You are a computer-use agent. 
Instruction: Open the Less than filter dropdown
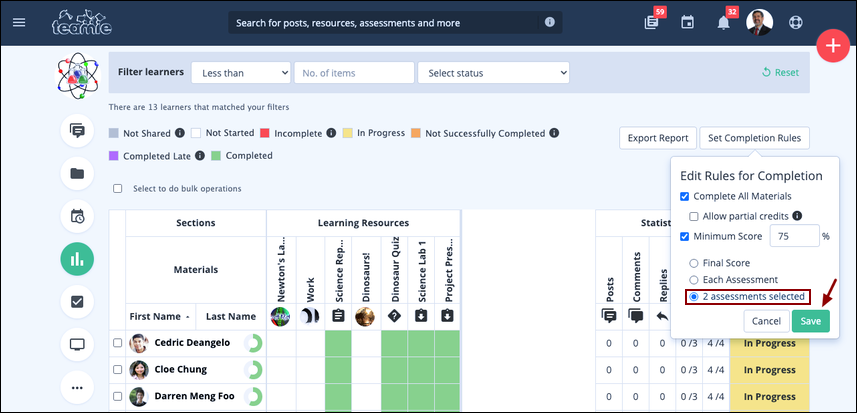tap(240, 73)
